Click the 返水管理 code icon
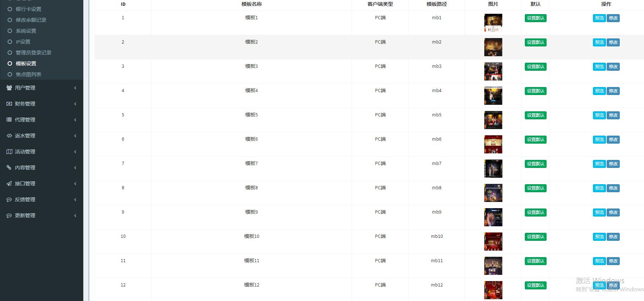Viewport: 644px width, 301px height. tap(9, 136)
